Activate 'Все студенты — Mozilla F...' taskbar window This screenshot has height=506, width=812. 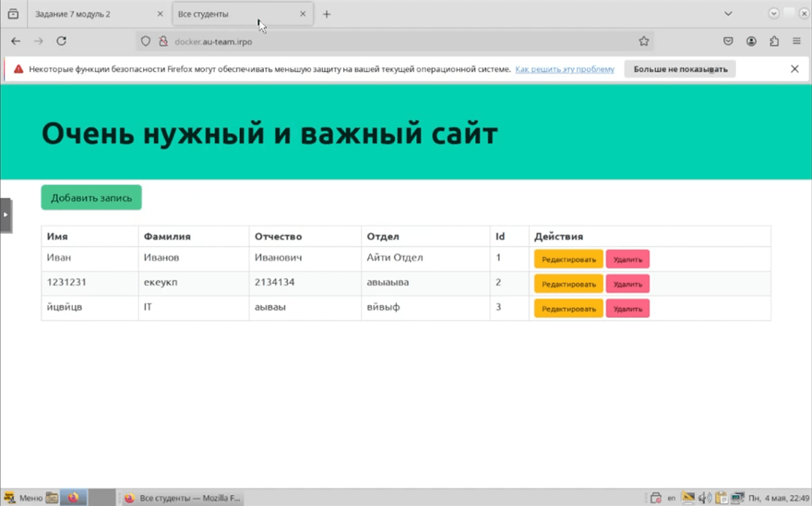[183, 498]
